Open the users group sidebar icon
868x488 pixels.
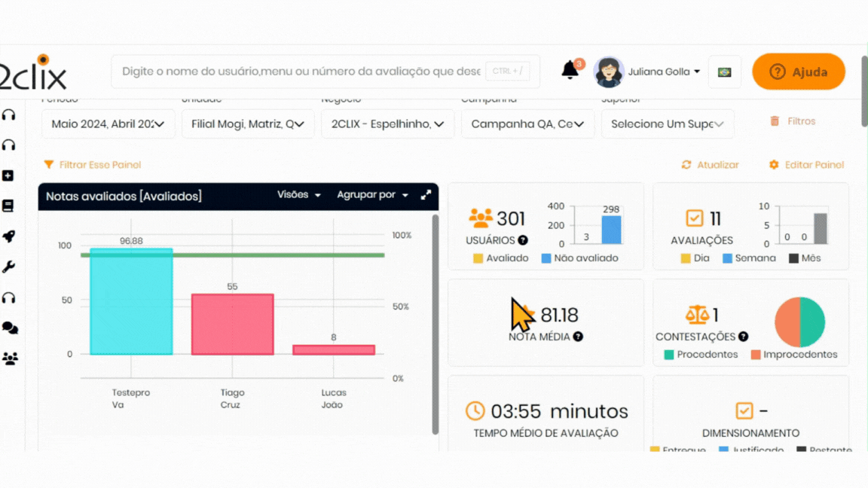(x=10, y=359)
